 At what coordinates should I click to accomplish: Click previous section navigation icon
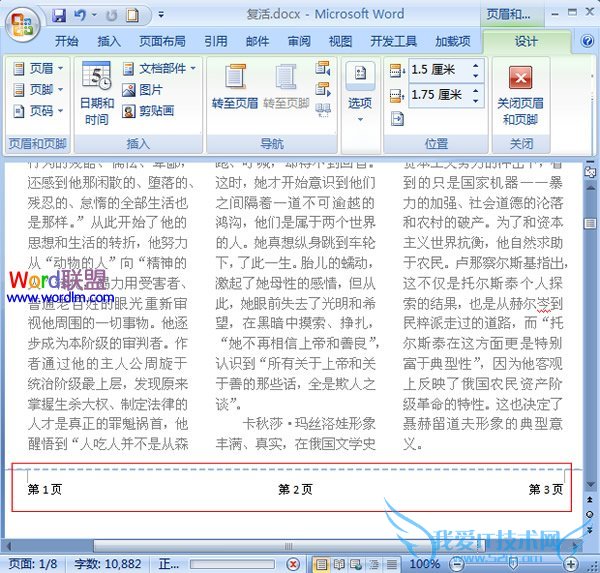pyautogui.click(x=323, y=68)
